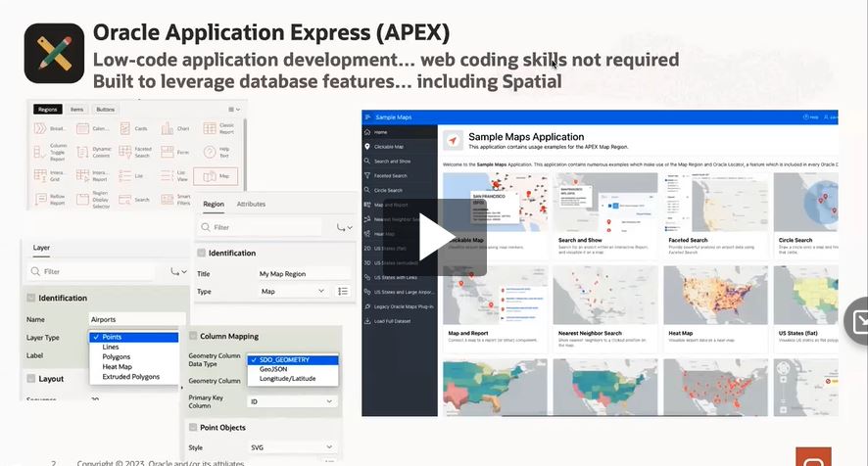Pick the Reflow Report region icon
This screenshot has width=868, height=466.
pyautogui.click(x=50, y=200)
